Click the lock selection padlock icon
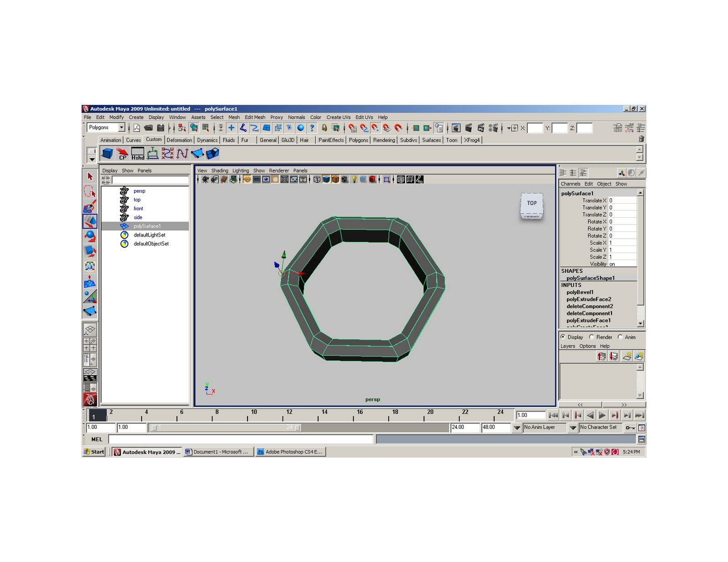728x562 pixels. [324, 128]
